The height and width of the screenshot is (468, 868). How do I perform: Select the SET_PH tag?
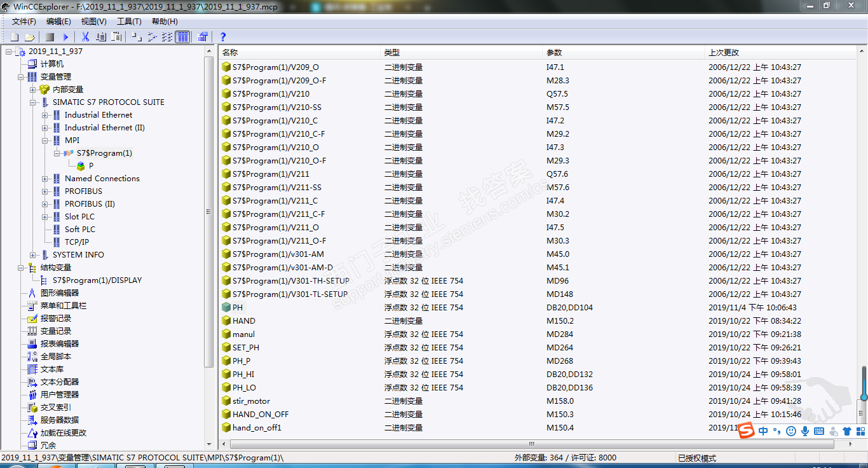tap(246, 348)
